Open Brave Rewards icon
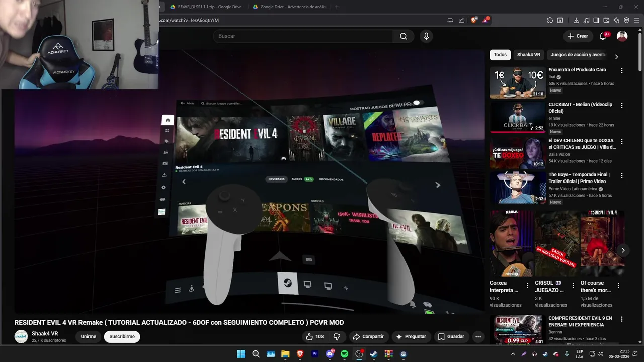Image resolution: width=644 pixels, height=362 pixels. [486, 20]
